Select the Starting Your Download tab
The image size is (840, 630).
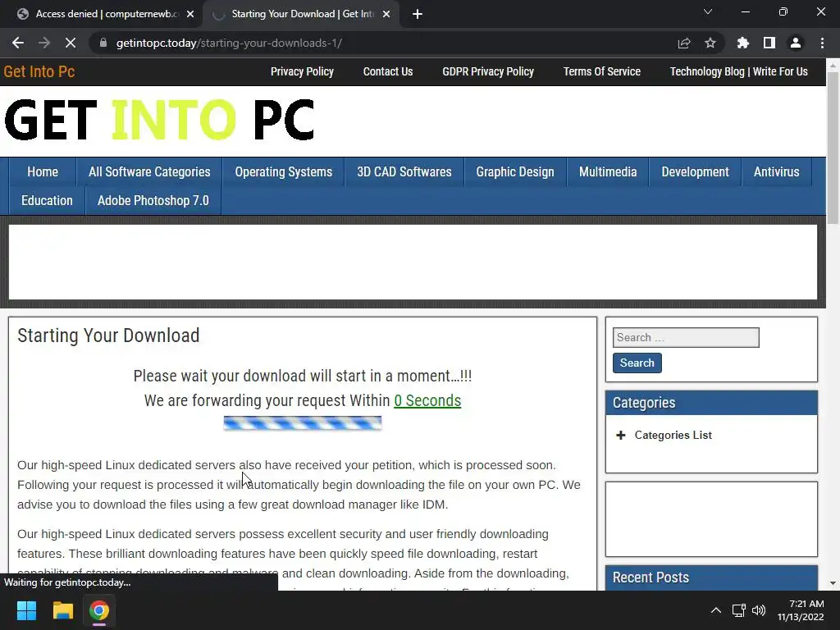click(300, 14)
